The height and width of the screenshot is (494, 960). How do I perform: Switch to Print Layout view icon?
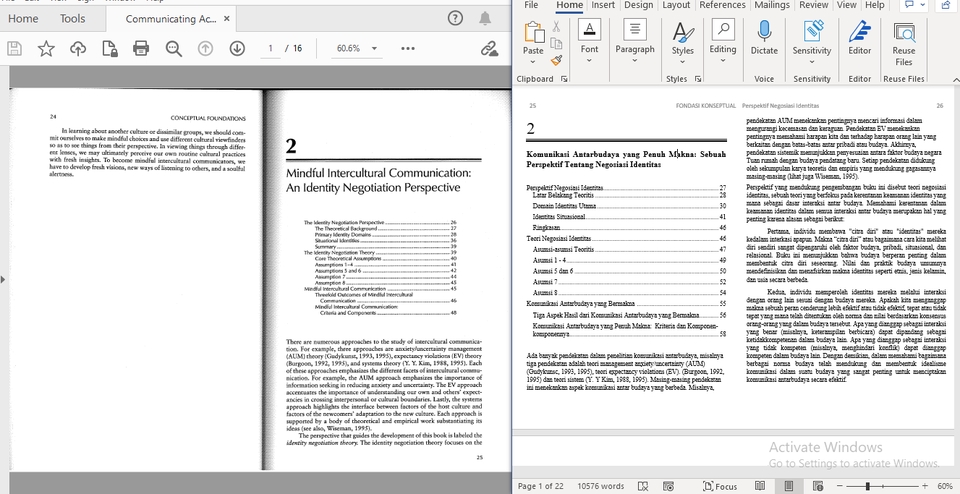coord(789,486)
